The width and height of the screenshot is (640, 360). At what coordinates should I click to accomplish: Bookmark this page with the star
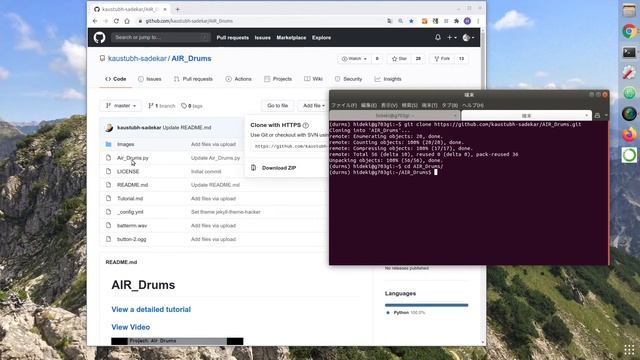click(x=411, y=21)
